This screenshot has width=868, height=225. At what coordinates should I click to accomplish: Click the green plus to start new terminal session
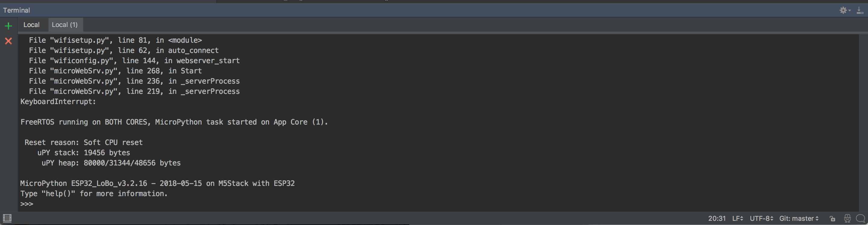click(x=8, y=25)
